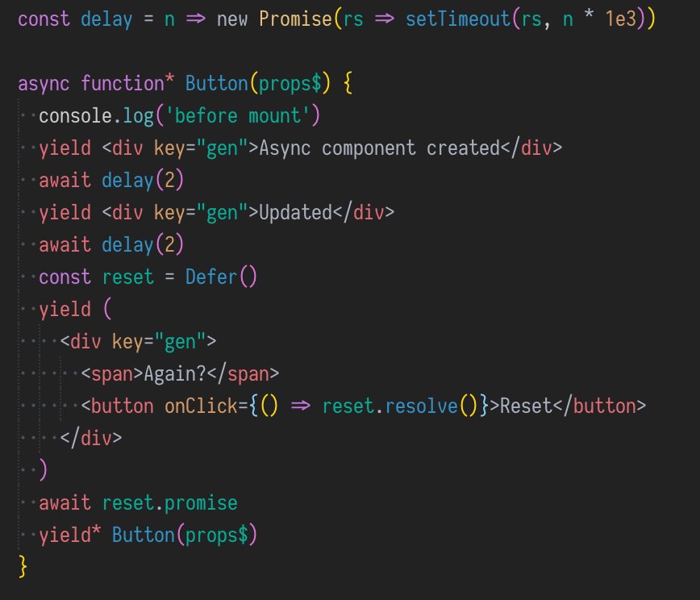
Task: Click the 'yield' keyword before the opening parenthesis
Action: pyautogui.click(x=65, y=309)
